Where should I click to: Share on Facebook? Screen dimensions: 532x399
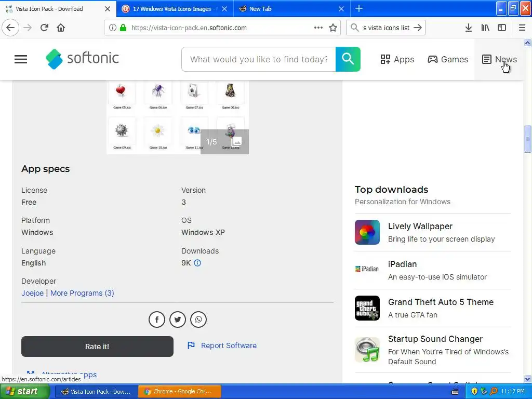157,320
